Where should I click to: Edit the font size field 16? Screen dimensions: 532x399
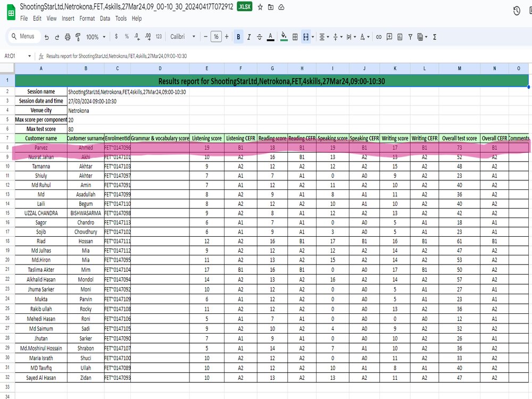click(216, 37)
